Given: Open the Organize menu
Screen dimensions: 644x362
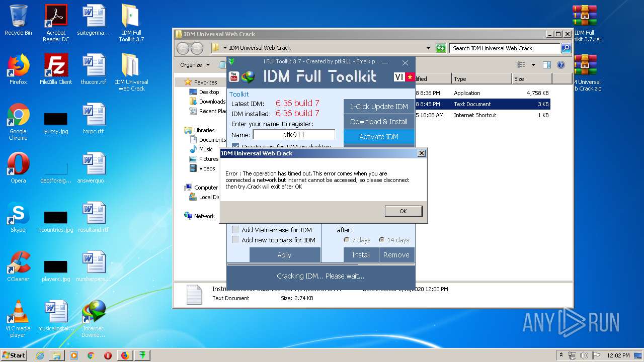Looking at the screenshot, I should [x=195, y=65].
